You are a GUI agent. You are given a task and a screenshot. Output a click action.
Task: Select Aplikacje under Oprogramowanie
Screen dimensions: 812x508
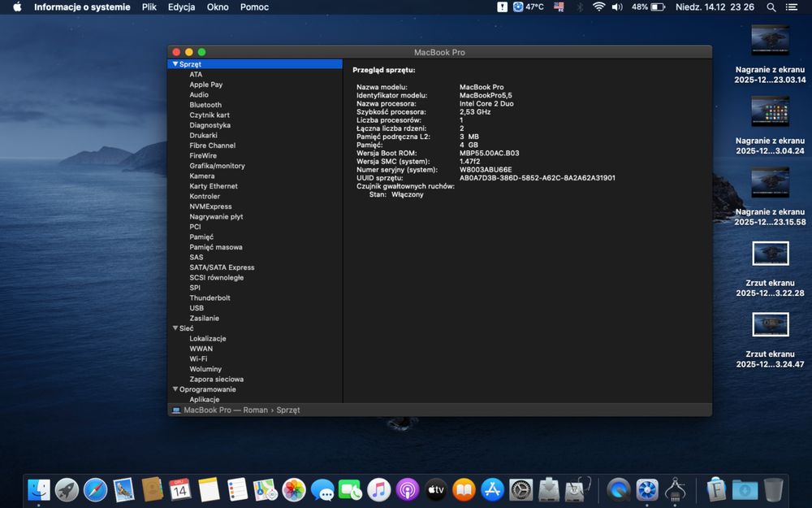point(204,399)
